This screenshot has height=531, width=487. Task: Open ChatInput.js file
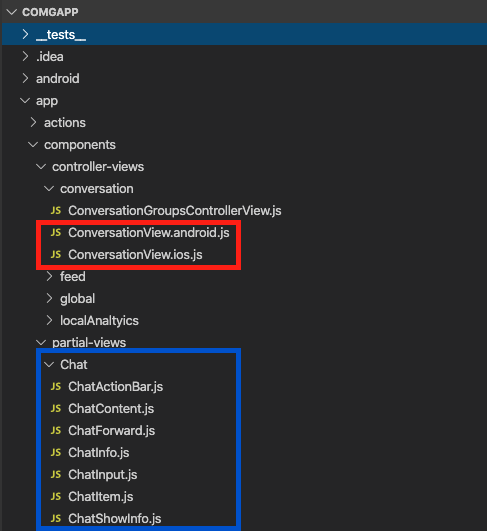(x=102, y=475)
